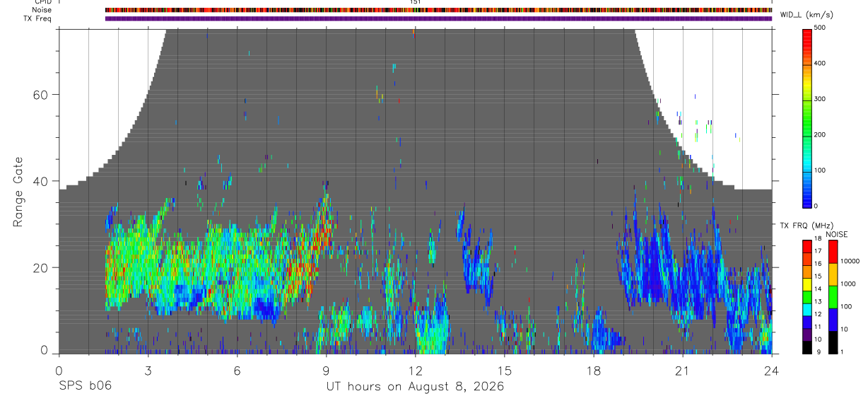Viewport: 868px width, 401px height.
Task: Click the 18 label atop TX FRQ scale
Action: pos(818,240)
